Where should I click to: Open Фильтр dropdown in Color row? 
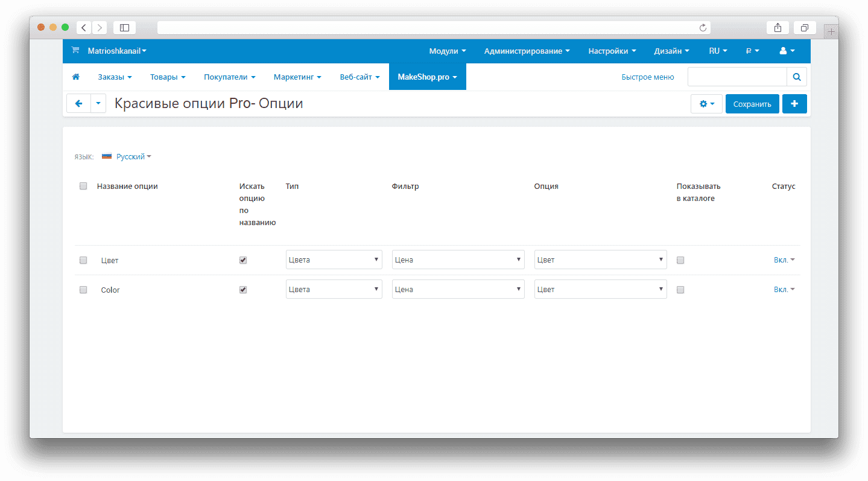point(458,289)
